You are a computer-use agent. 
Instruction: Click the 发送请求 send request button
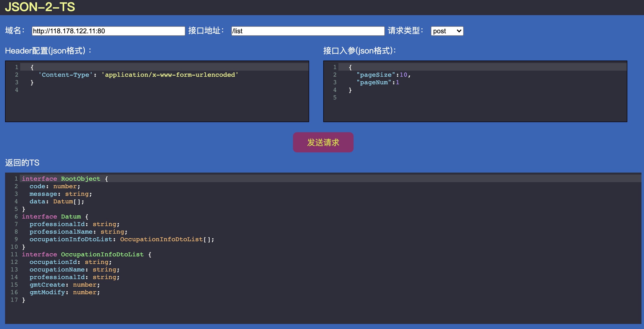[323, 142]
